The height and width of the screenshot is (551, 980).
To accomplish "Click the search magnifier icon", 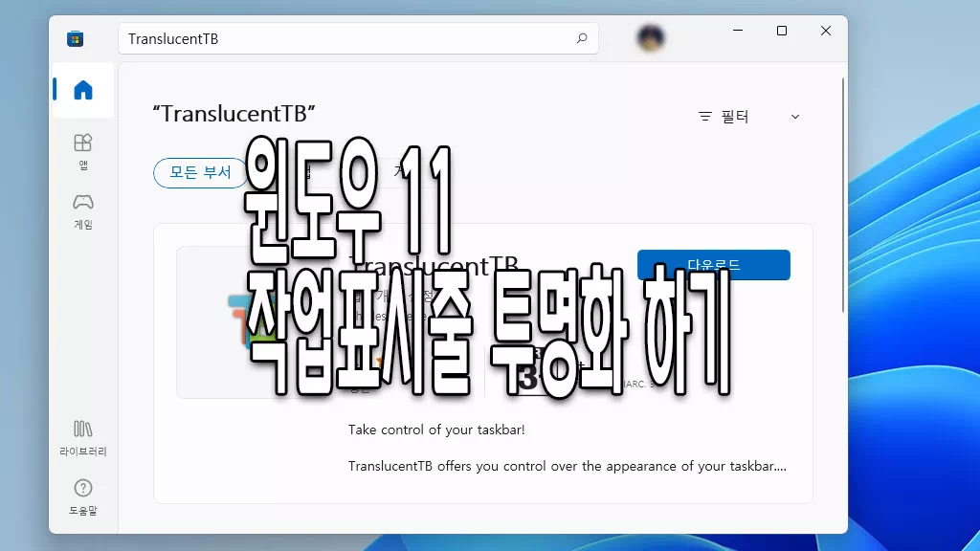I will [581, 39].
